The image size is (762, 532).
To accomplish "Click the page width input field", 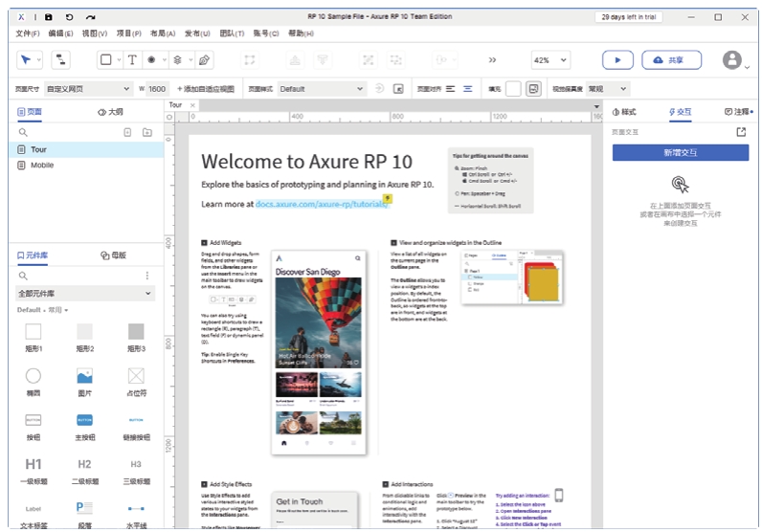I will point(158,89).
